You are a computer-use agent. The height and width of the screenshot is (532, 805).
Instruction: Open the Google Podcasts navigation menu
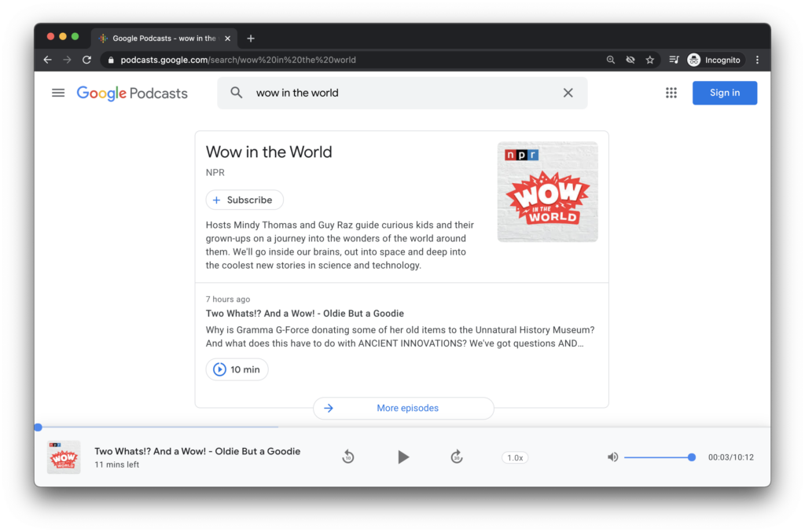(x=58, y=92)
